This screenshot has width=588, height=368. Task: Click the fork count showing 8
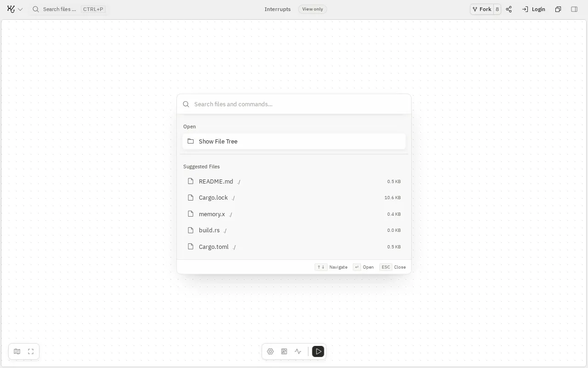[x=497, y=9]
